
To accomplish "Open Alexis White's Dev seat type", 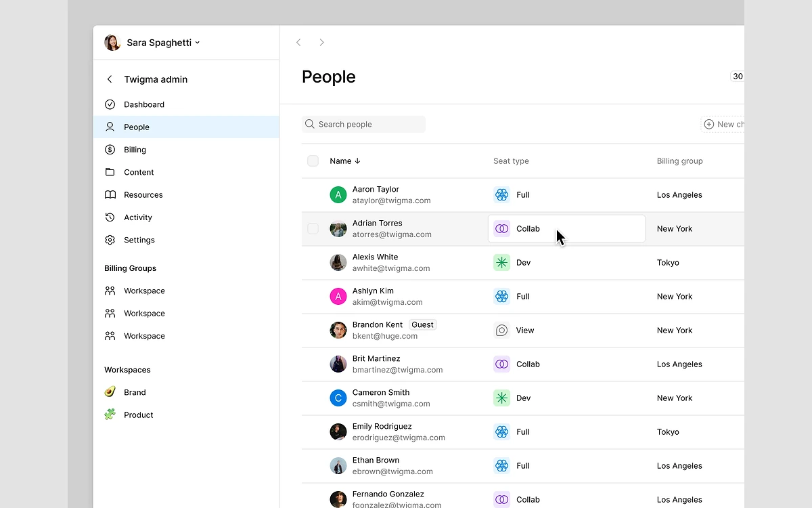I will click(512, 263).
